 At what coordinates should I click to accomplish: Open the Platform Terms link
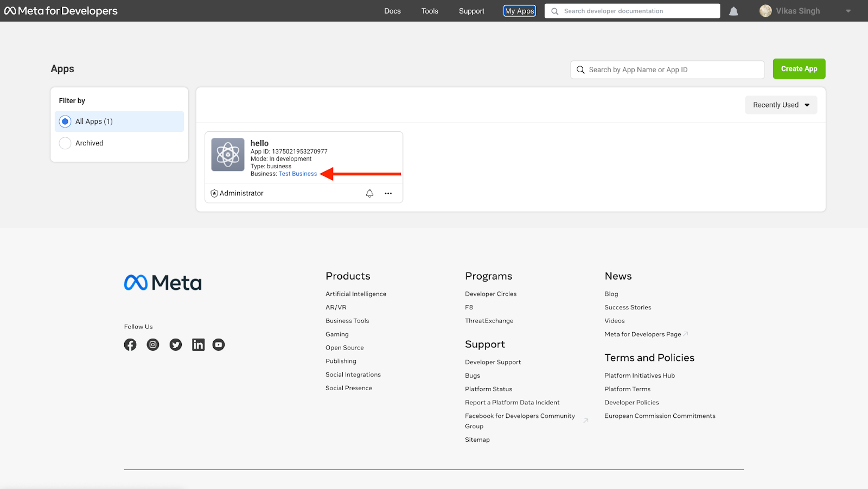pos(627,389)
